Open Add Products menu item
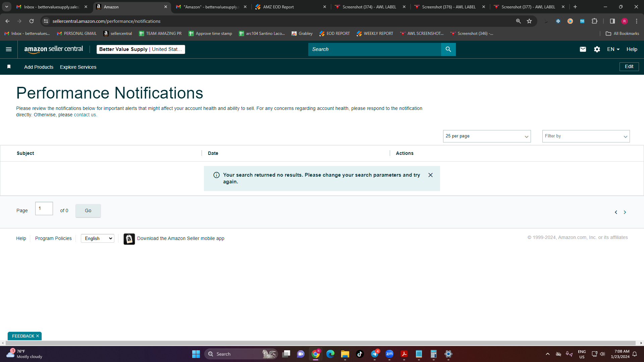 point(39,67)
